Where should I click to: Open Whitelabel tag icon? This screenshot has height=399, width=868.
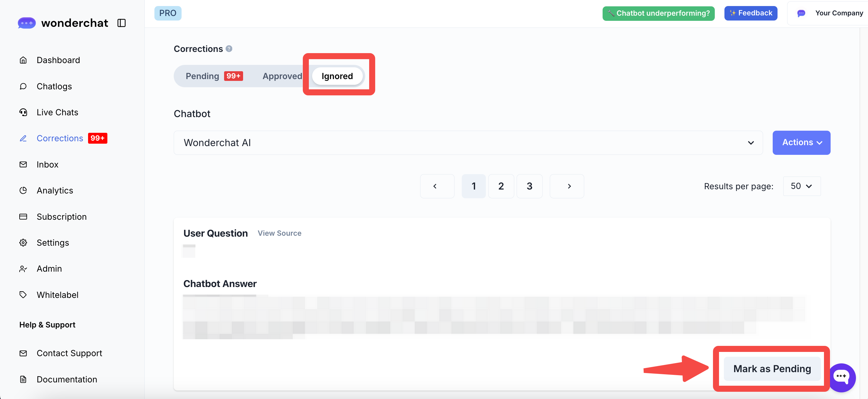[x=23, y=295]
